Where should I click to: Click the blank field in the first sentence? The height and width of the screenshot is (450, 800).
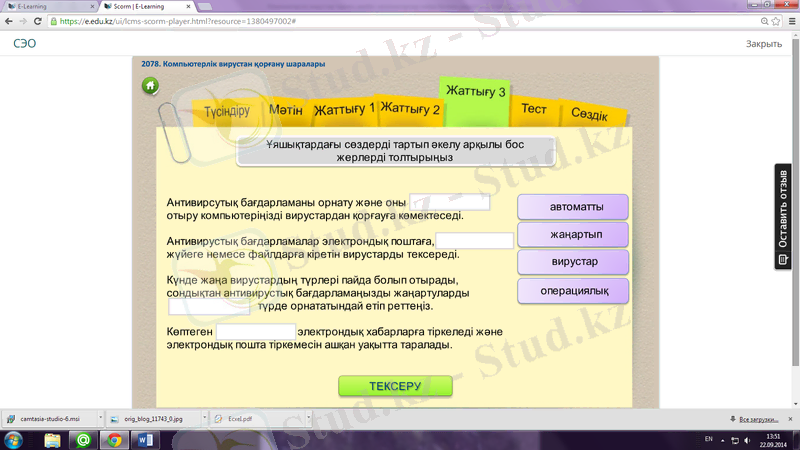point(450,202)
